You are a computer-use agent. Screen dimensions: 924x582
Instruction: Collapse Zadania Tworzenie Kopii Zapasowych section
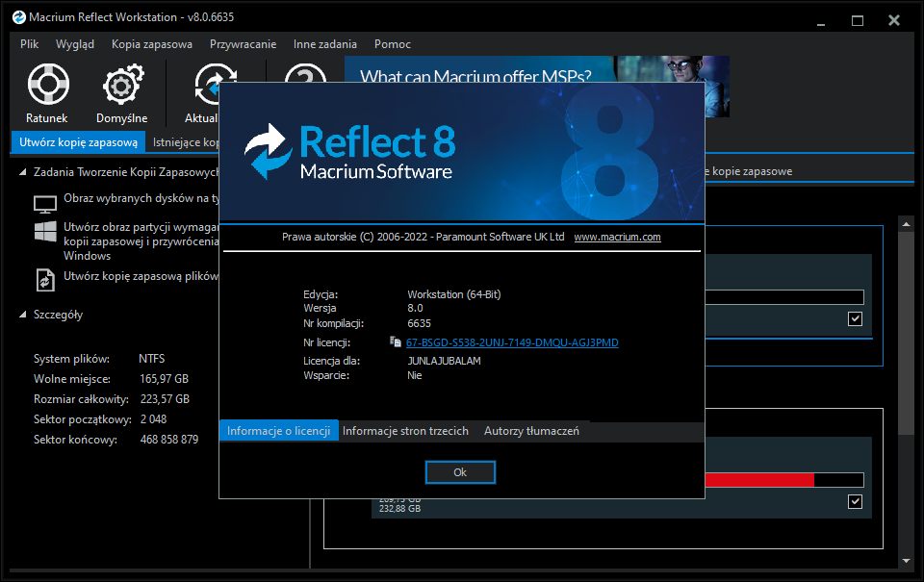22,172
